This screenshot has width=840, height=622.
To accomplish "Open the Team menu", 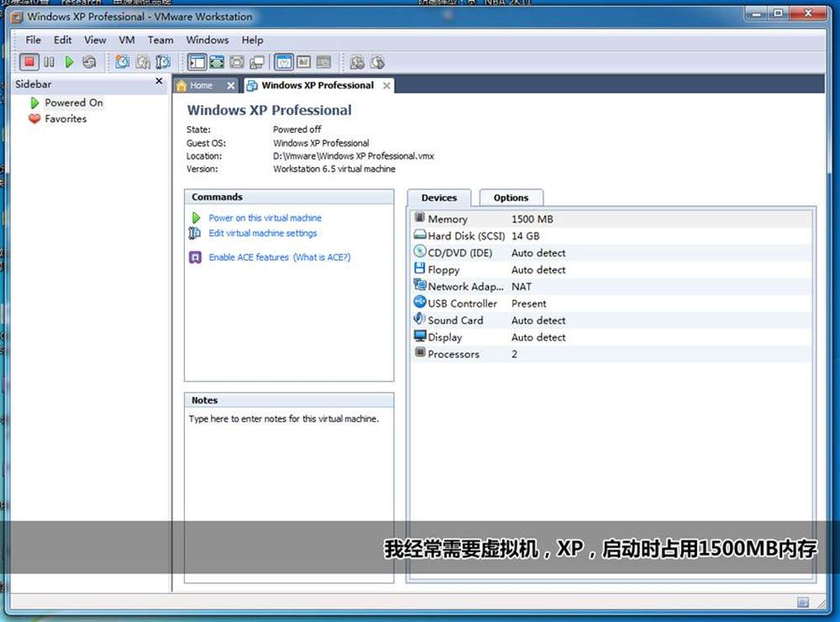I will coord(160,40).
